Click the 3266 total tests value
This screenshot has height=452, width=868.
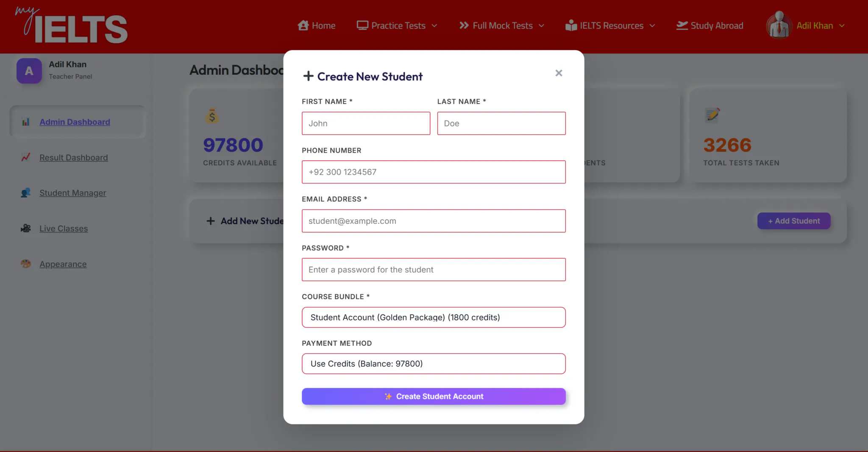pyautogui.click(x=727, y=145)
